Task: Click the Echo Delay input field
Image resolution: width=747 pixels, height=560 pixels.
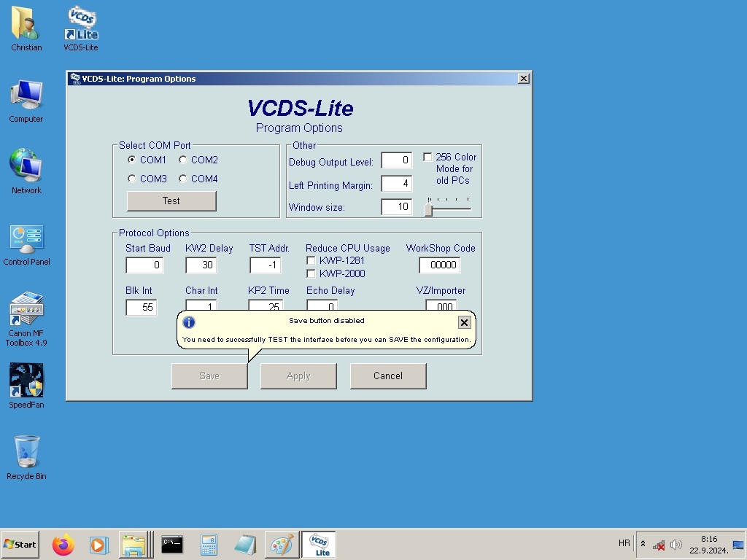Action: (322, 306)
